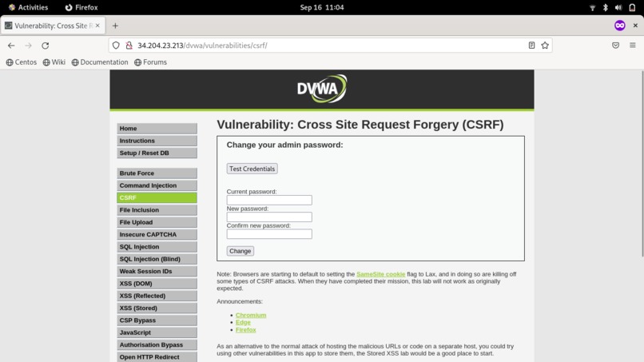644x362 pixels.
Task: Open File Upload page
Action: click(x=157, y=222)
